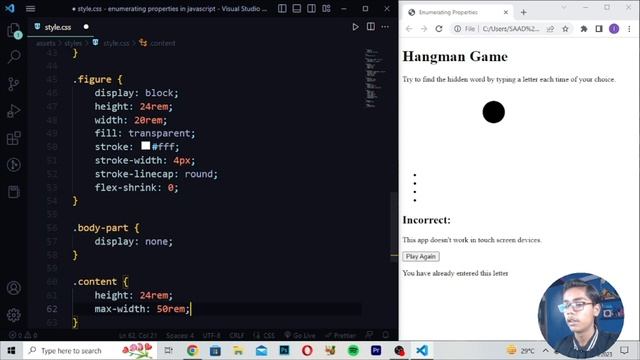Show hidden system tray icons

pos(546,351)
